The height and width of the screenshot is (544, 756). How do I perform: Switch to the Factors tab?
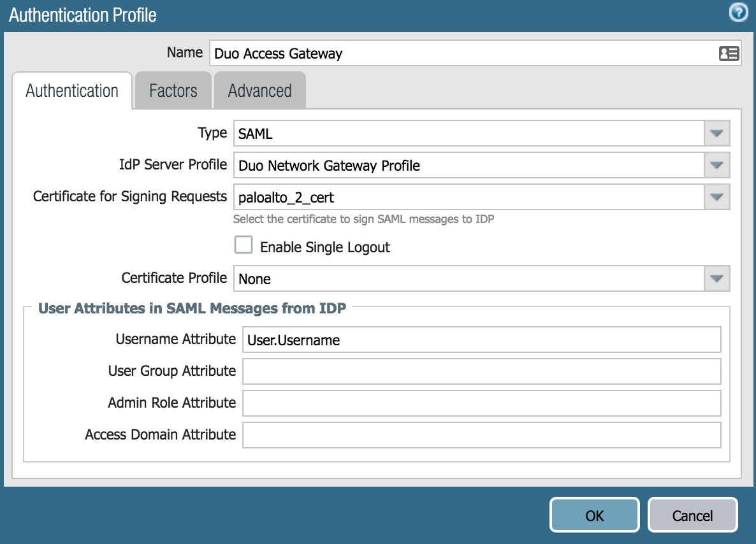[173, 90]
